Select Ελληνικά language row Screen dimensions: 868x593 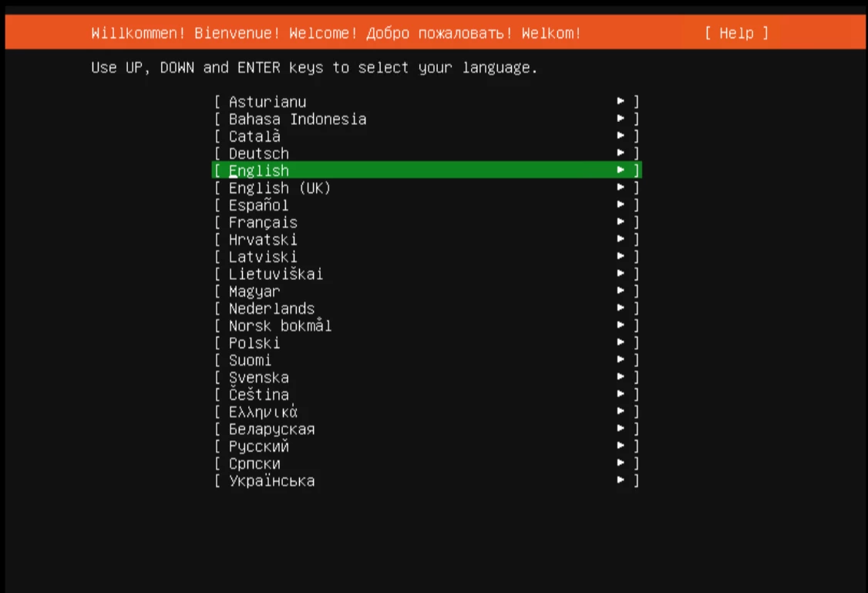[x=427, y=411]
